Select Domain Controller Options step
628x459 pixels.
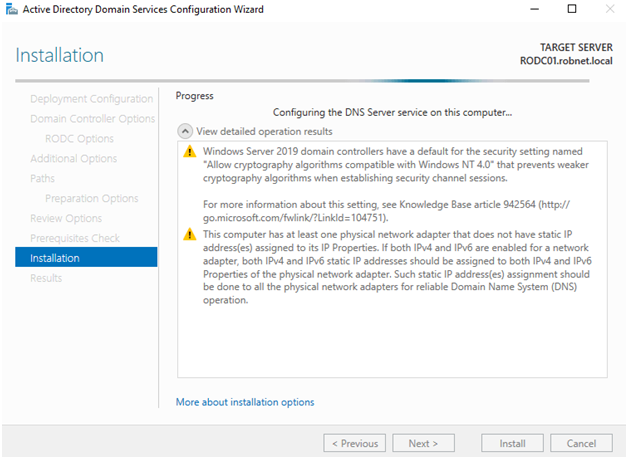[x=93, y=119]
